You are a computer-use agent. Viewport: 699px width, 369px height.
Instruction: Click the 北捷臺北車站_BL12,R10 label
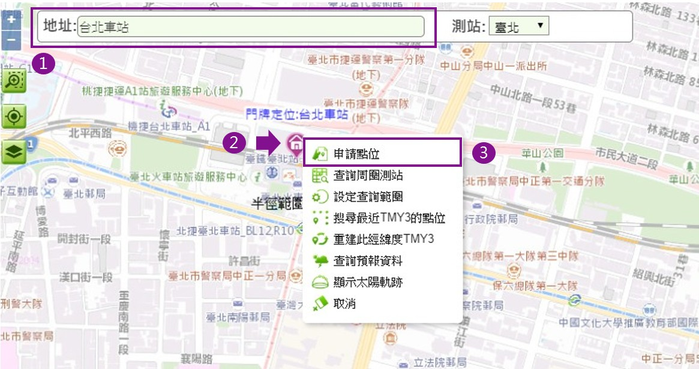235,231
